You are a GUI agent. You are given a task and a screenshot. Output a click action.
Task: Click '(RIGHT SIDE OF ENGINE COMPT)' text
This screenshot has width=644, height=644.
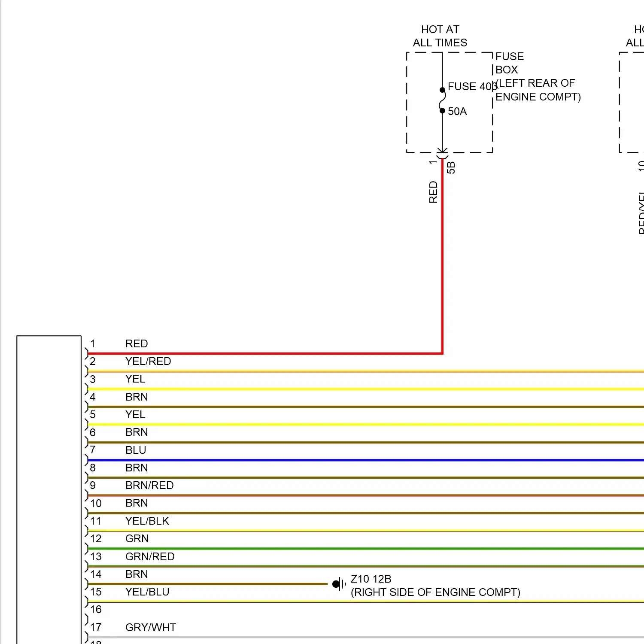(x=435, y=592)
